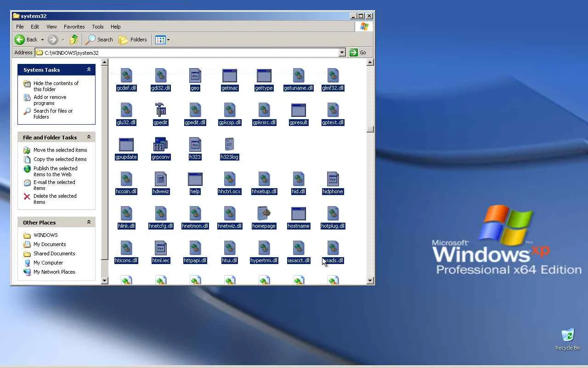
Task: Open the Edit menu
Action: click(x=35, y=27)
